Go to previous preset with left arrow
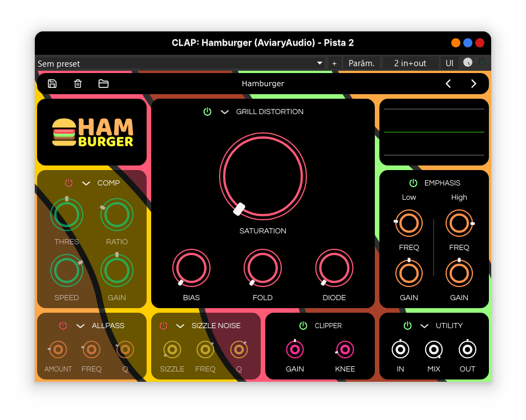Screen dimensions: 526x420 pos(448,84)
